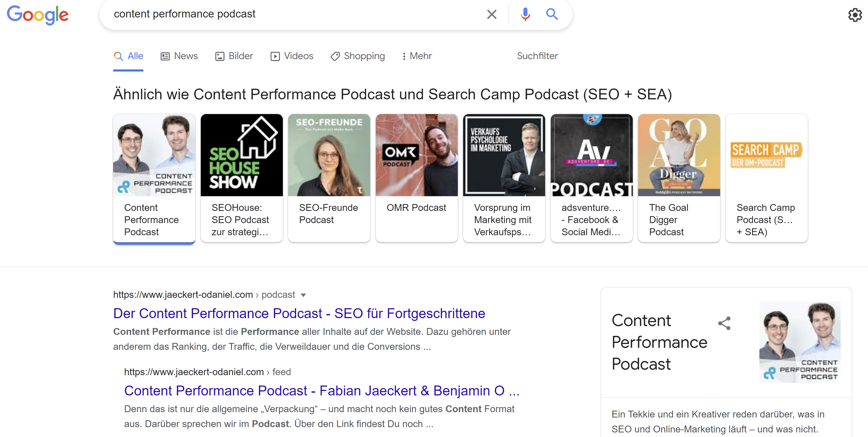Place cursor in the search input field
The width and height of the screenshot is (868, 437).
(x=270, y=14)
